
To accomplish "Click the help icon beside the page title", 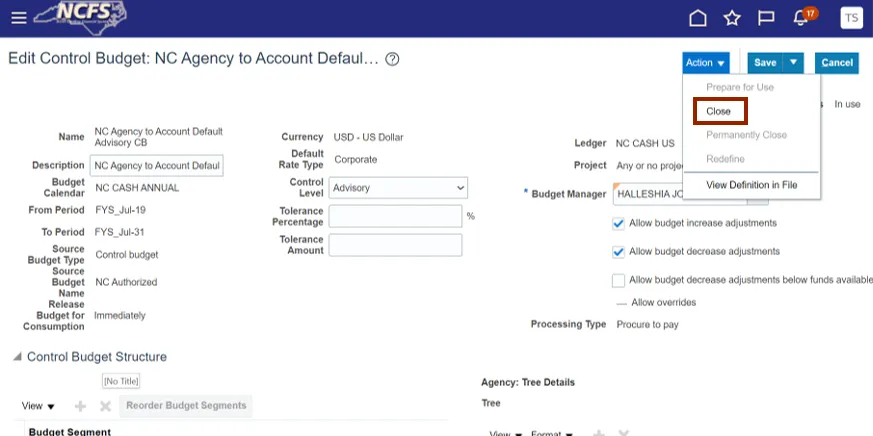I will pos(393,59).
